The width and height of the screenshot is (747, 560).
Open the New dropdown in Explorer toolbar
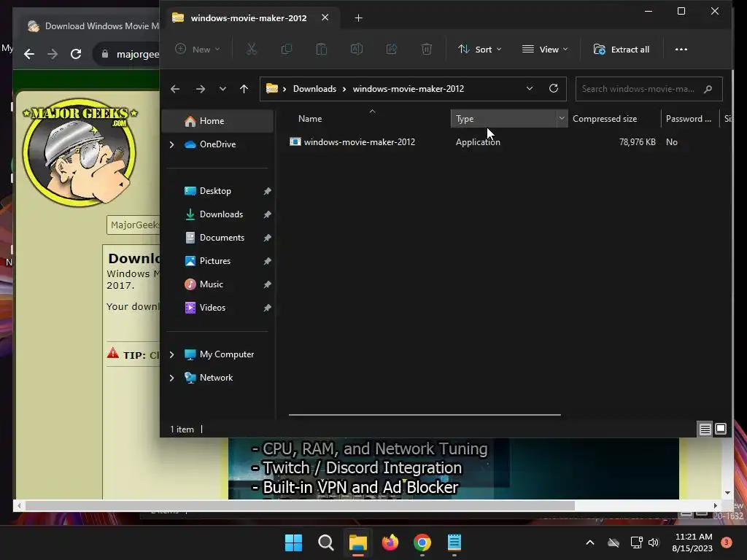198,49
